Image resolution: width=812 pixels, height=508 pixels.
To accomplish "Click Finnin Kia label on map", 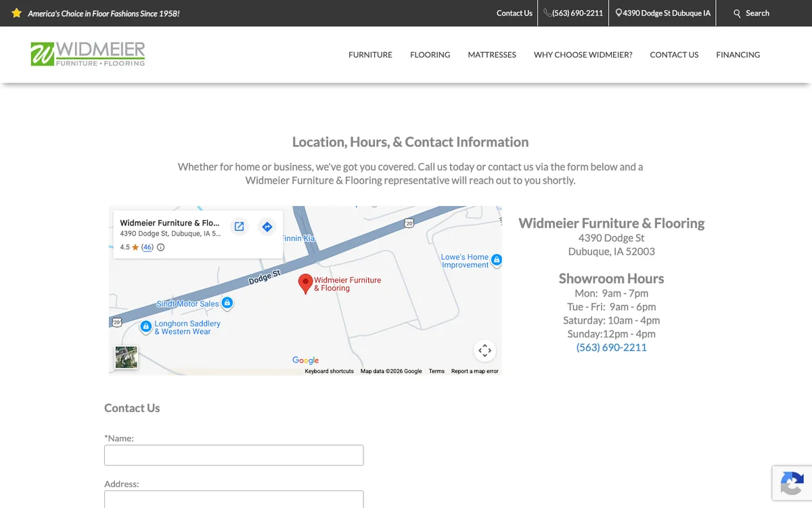I will (298, 238).
